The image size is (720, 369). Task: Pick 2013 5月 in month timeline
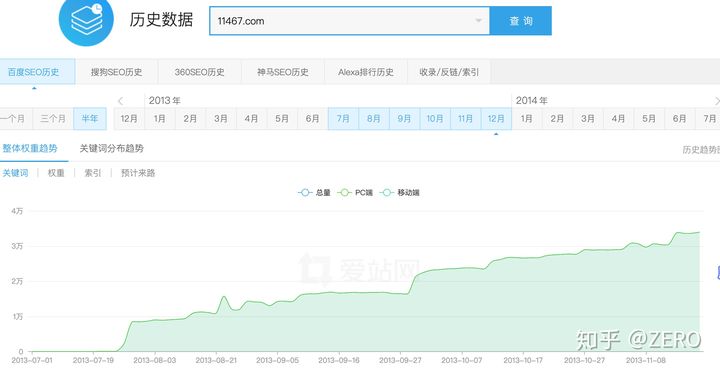tap(282, 119)
